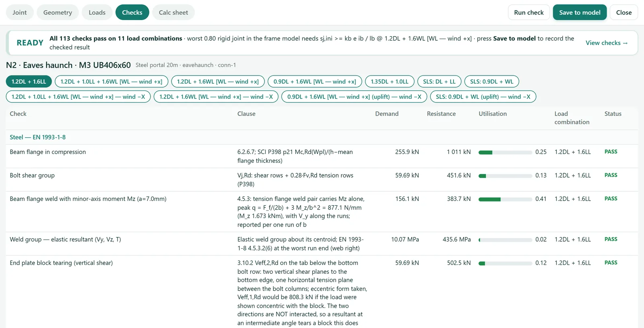Select the Beam flange weld with minor-axis moment row
The image size is (644, 328).
(322, 212)
